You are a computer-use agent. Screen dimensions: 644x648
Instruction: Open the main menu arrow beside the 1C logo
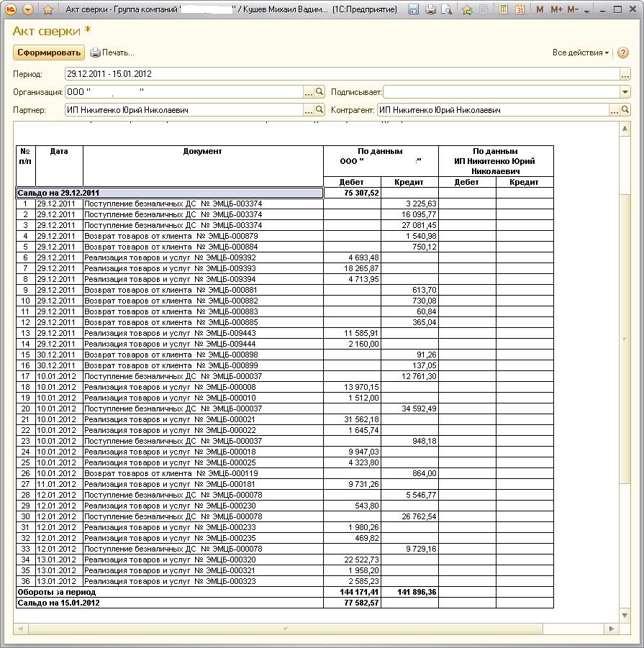click(x=27, y=9)
